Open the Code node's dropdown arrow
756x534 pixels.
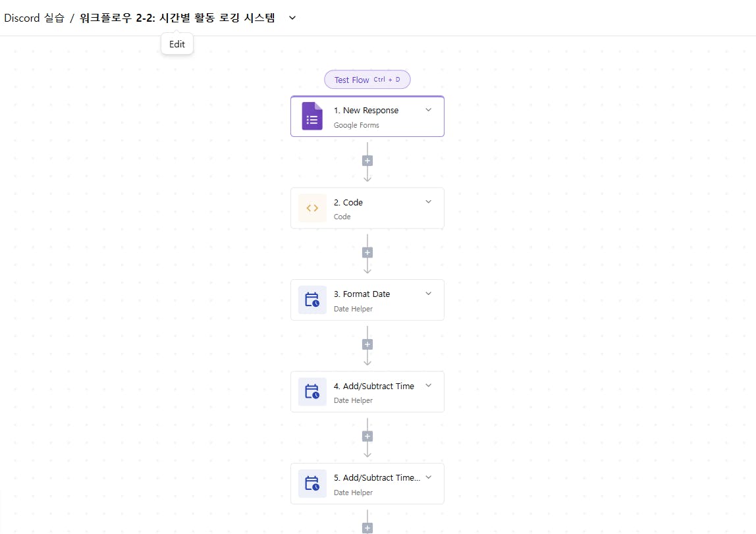point(428,202)
